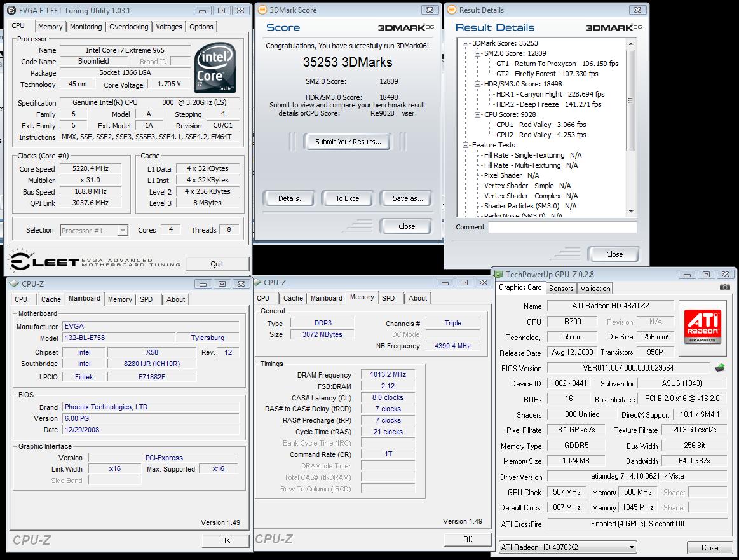Select CPU2 - Red Valley result
The image size is (739, 560).
pyautogui.click(x=541, y=135)
